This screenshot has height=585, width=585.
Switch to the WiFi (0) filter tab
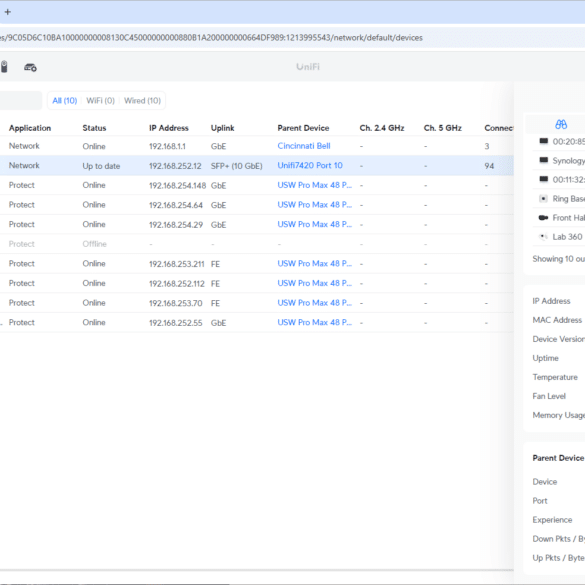(x=100, y=101)
